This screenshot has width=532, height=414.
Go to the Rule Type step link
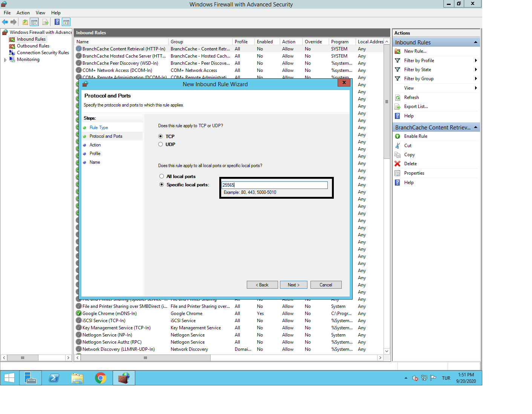pyautogui.click(x=99, y=128)
